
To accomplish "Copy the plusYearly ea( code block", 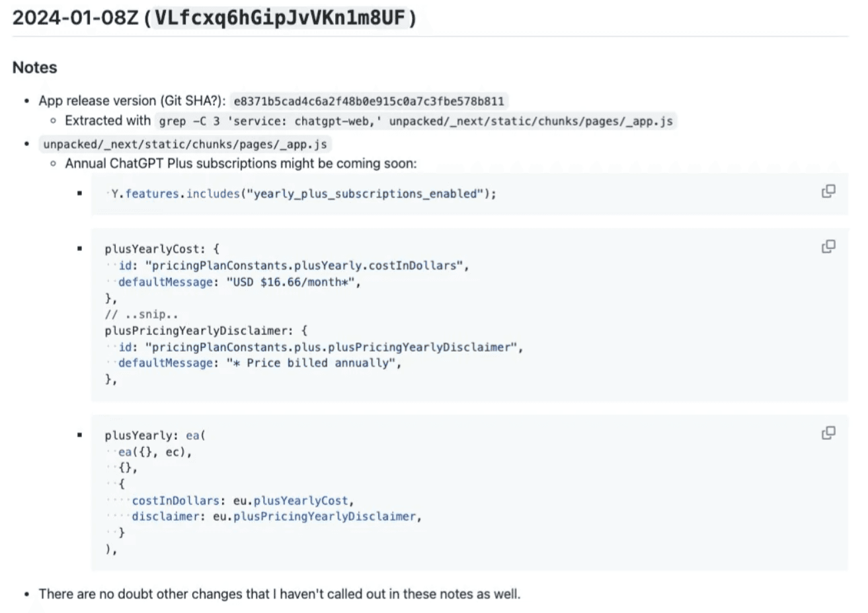I will [828, 433].
